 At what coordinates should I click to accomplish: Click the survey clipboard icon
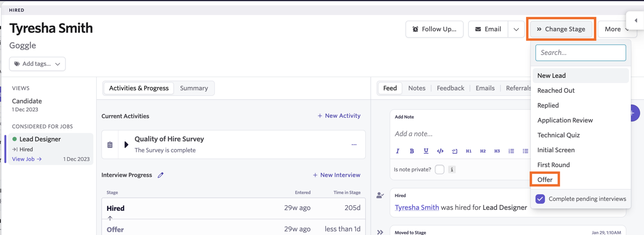110,145
